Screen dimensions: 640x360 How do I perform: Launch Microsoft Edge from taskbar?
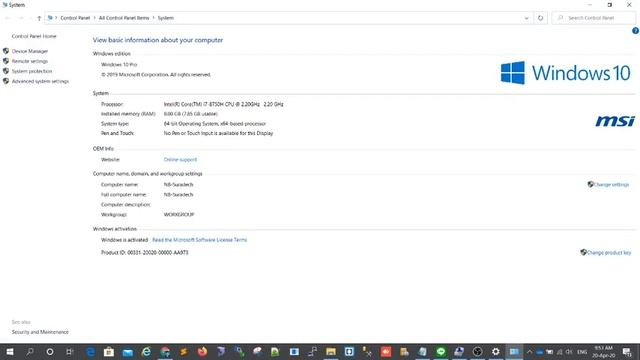pyautogui.click(x=90, y=352)
